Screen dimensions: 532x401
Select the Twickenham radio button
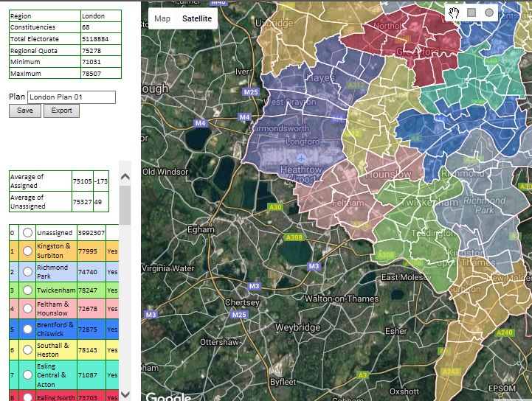click(x=27, y=290)
